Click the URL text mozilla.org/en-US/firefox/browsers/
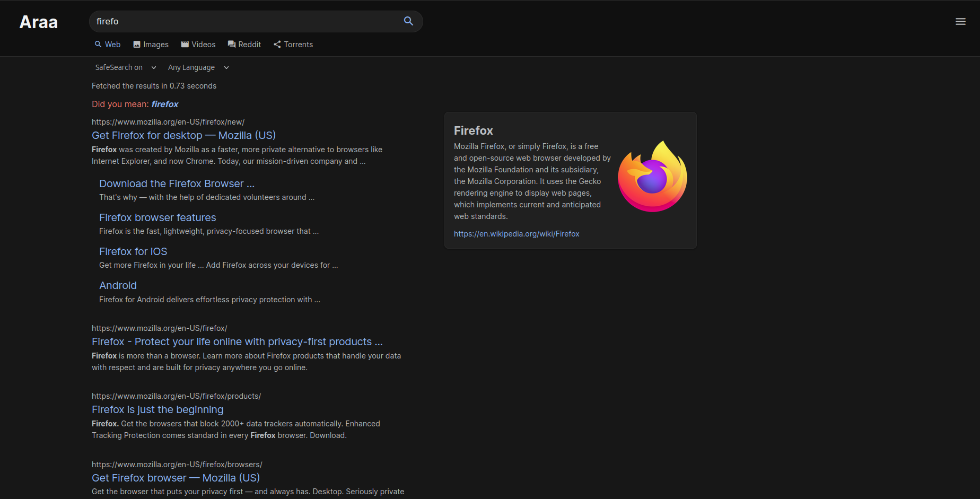The height and width of the screenshot is (499, 980). click(x=177, y=465)
